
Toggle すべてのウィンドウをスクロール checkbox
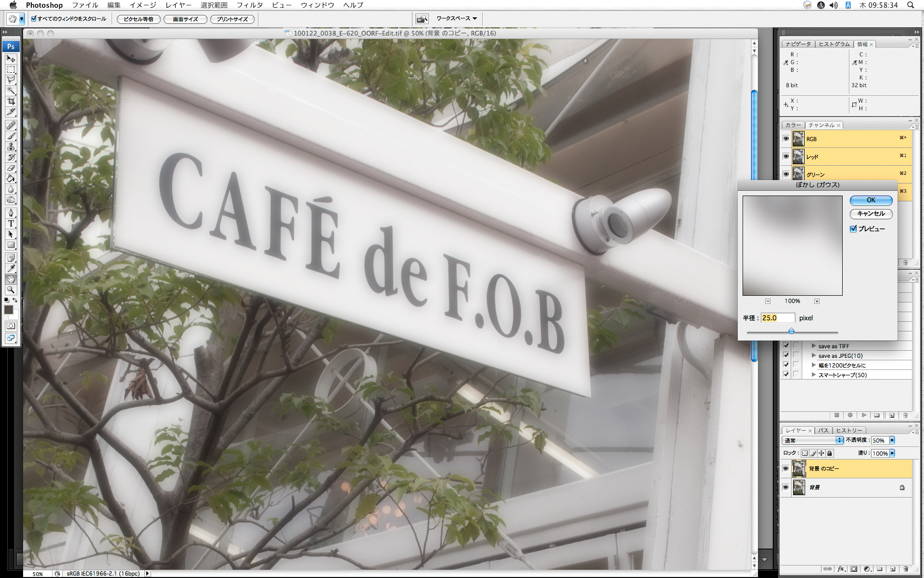point(34,19)
